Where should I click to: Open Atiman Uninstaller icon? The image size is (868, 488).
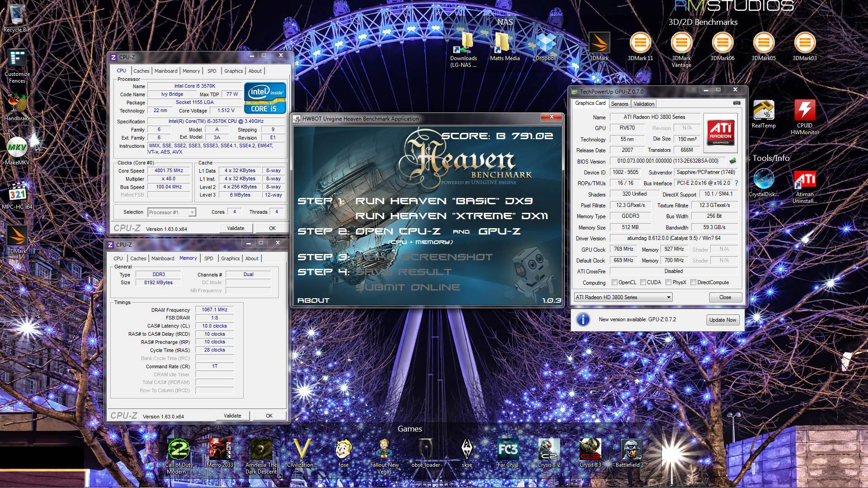click(805, 187)
